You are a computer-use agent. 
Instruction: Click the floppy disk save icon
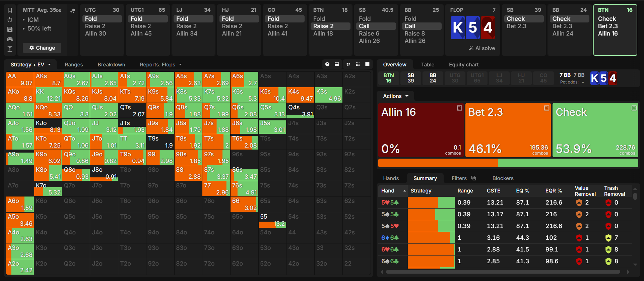10,30
